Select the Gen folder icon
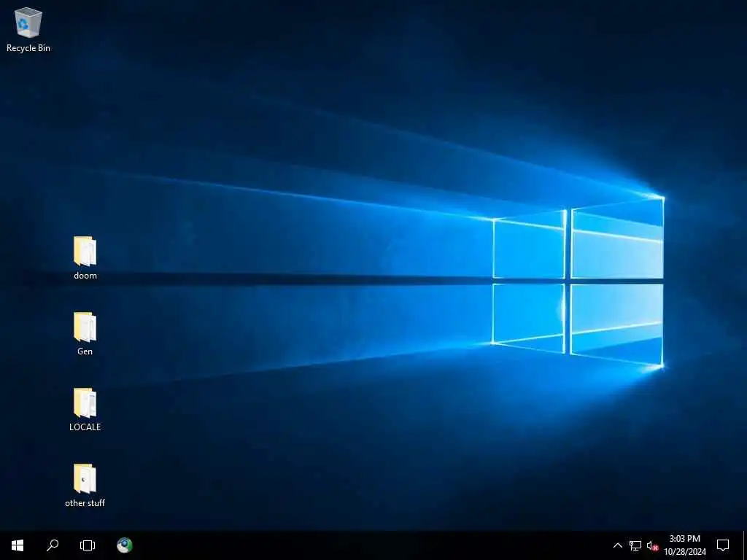747x560 pixels. pyautogui.click(x=85, y=327)
